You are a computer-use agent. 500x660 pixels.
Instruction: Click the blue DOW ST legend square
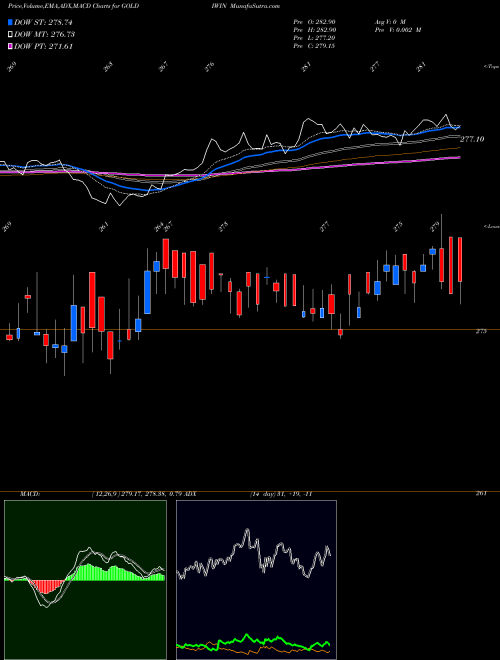pyautogui.click(x=11, y=22)
